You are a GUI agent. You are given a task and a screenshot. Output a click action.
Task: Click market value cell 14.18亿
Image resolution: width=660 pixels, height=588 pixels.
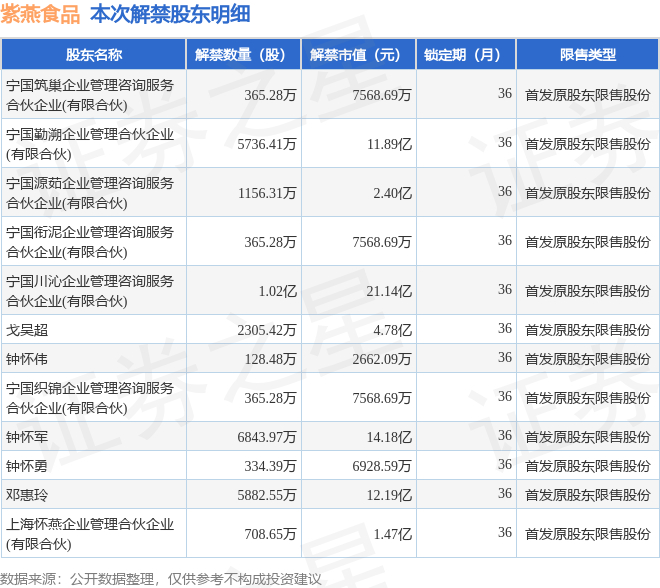point(389,437)
